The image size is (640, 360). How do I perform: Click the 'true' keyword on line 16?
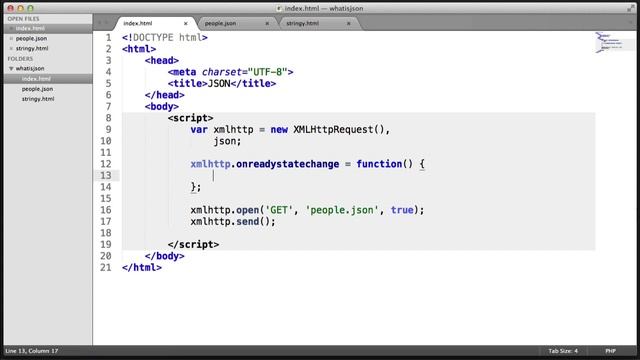[402, 210]
